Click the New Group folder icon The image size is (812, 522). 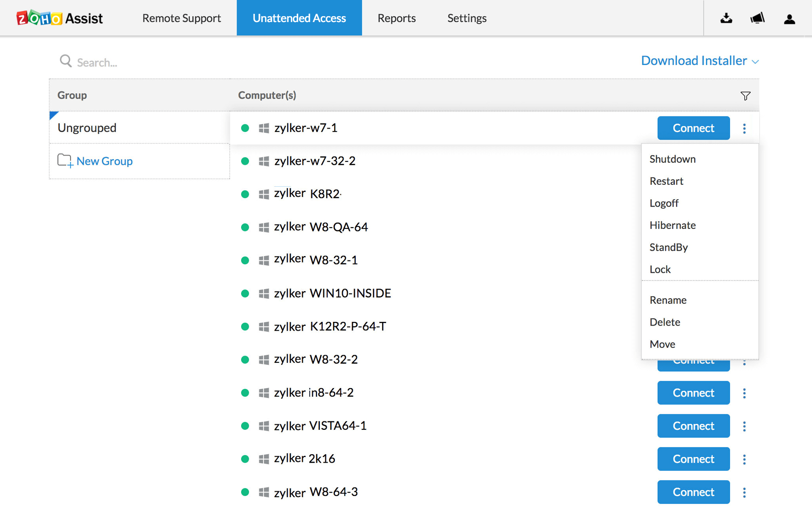click(65, 161)
